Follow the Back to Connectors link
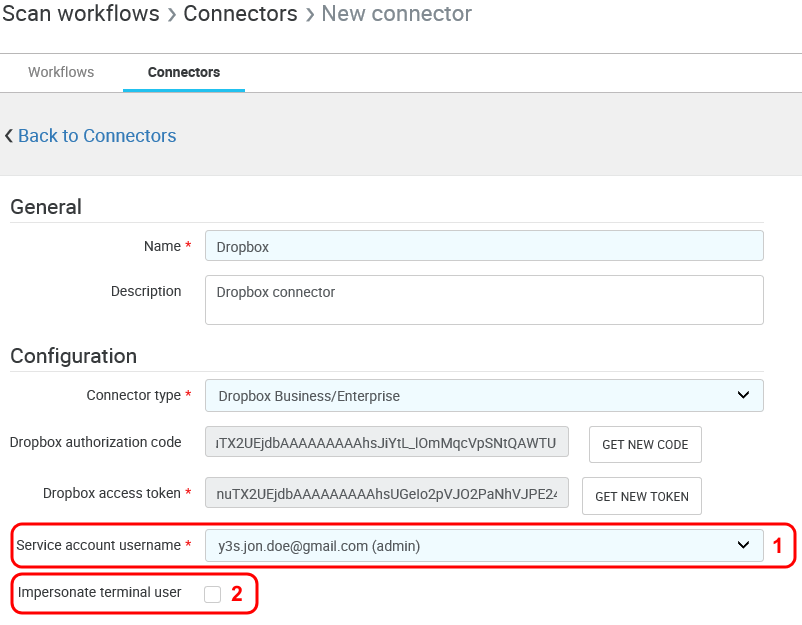Screen dimensions: 802x625 97,136
